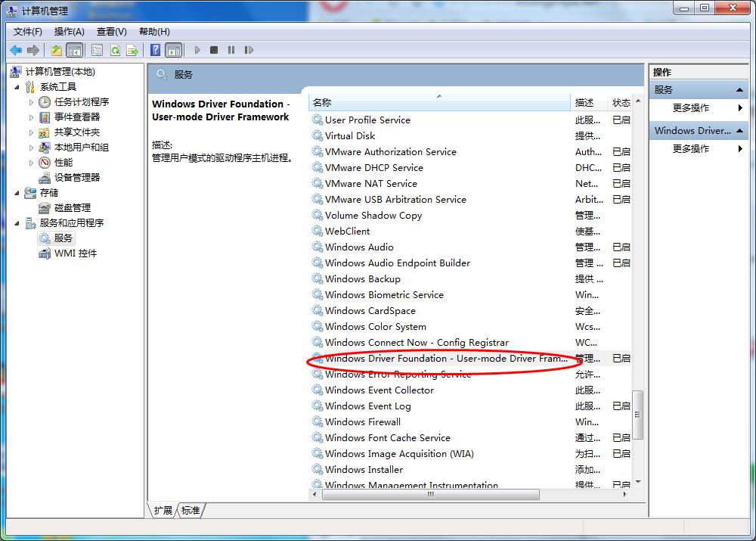Select Local Users and Groups (本地用户和组)

(82, 148)
